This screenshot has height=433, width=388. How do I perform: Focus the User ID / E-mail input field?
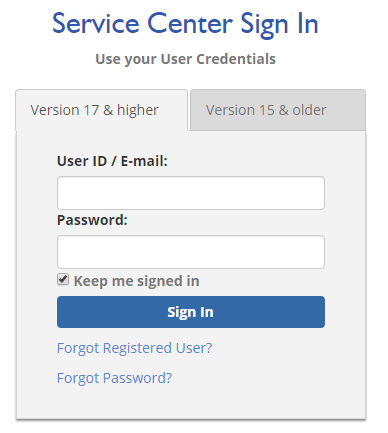tap(191, 193)
